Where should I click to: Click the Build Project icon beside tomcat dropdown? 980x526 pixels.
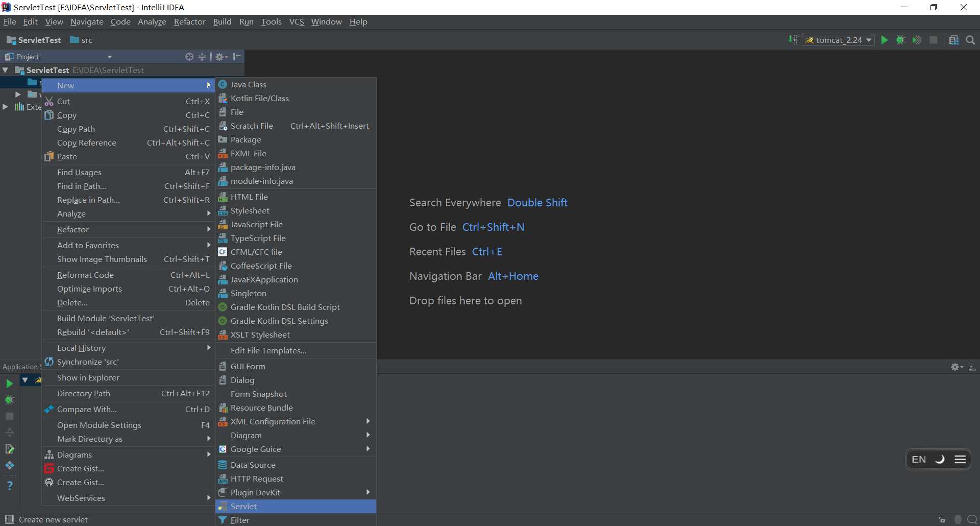tap(793, 40)
